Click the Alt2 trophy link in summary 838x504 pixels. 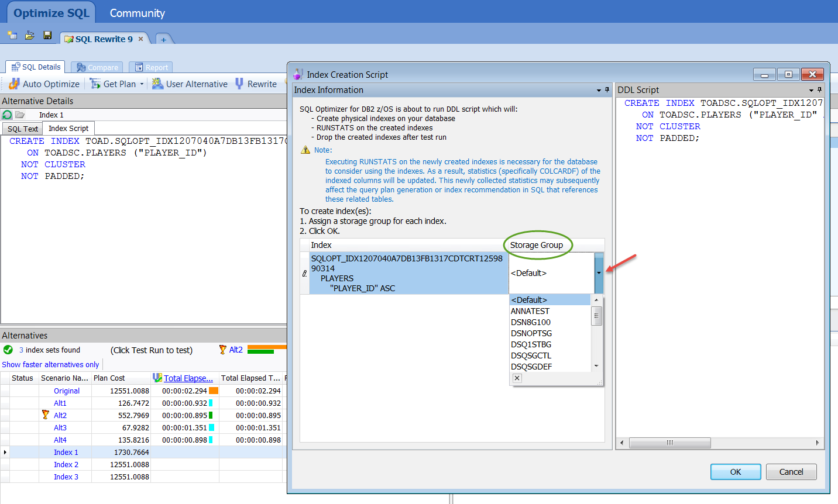(x=236, y=350)
